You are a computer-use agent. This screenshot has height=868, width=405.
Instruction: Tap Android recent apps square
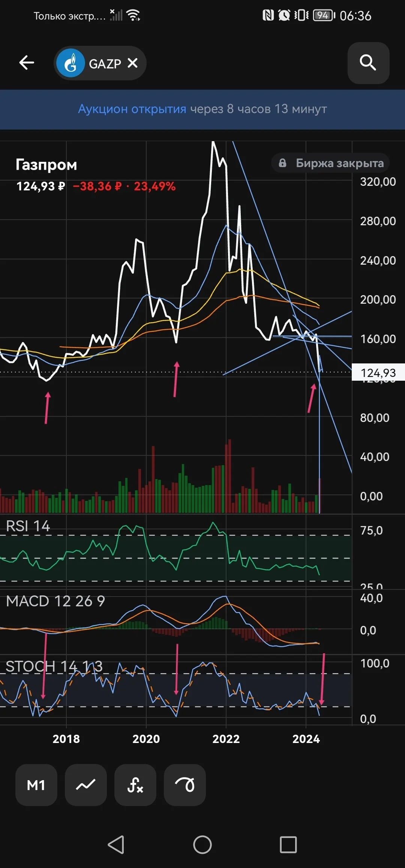[x=288, y=845]
